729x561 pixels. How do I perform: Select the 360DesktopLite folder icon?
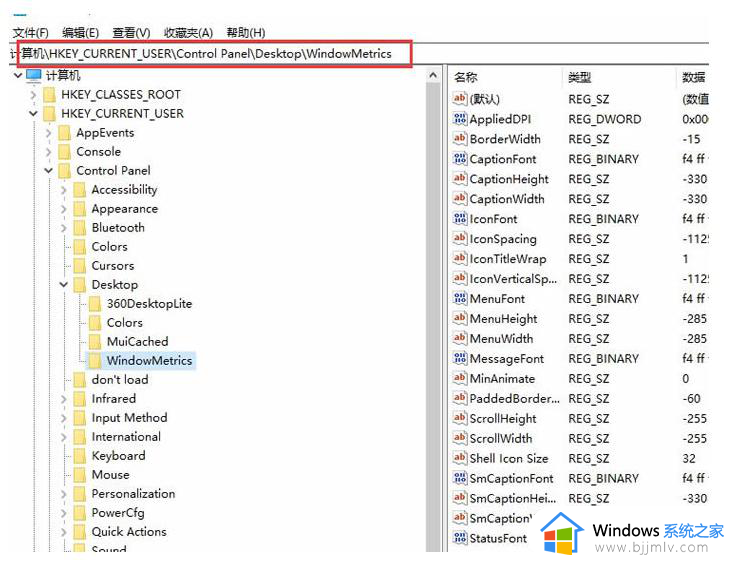[95, 304]
